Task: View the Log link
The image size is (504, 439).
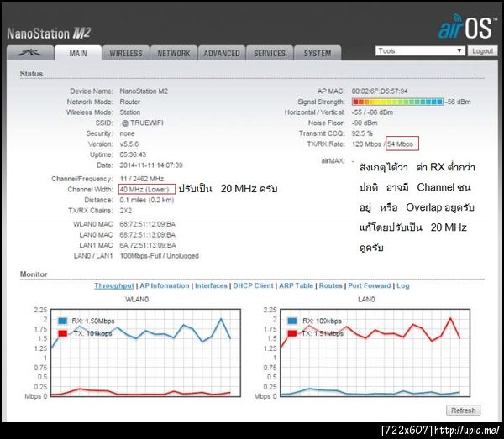Action: 403,286
